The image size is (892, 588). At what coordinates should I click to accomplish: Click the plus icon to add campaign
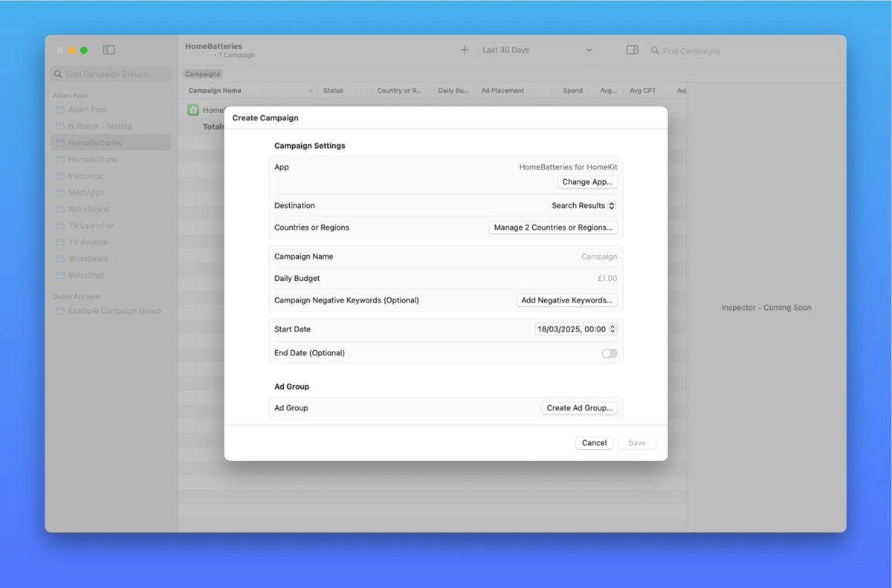click(x=465, y=50)
